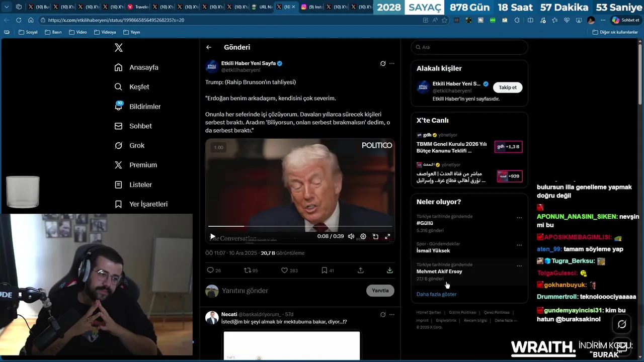Open more options on main post
644x362 pixels.
[392, 63]
